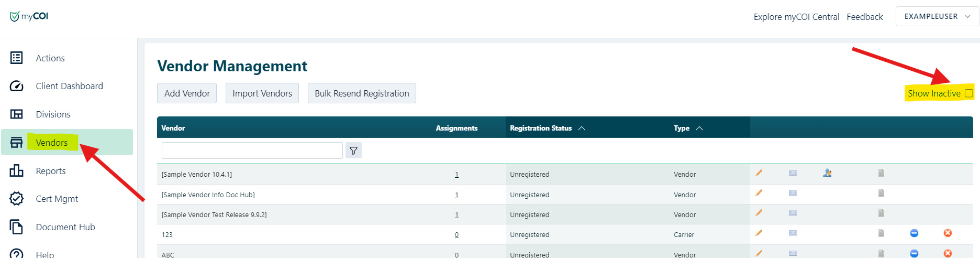Click the envelope icon for Sample Vendor Test Release 9.9.2
Image resolution: width=980 pixels, height=258 pixels.
point(793,213)
